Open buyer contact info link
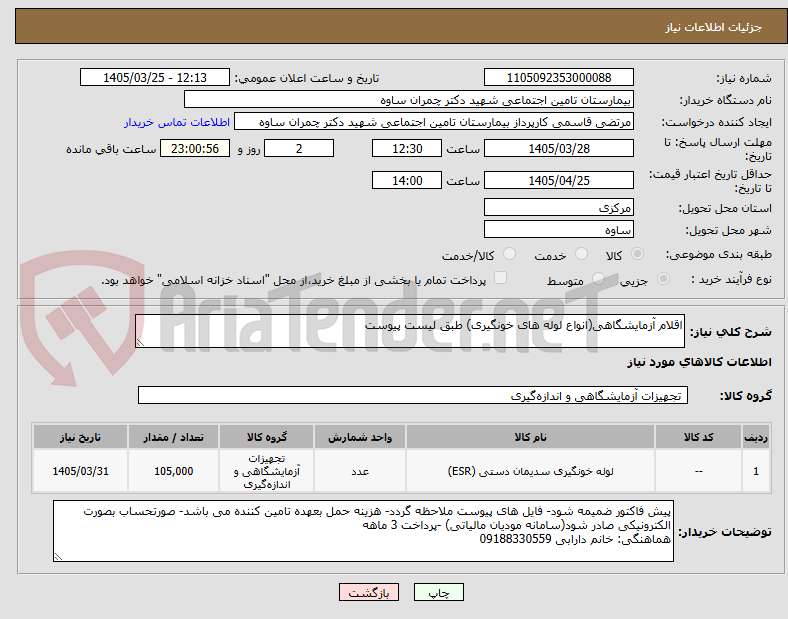This screenshot has height=619, width=788. pos(177,123)
